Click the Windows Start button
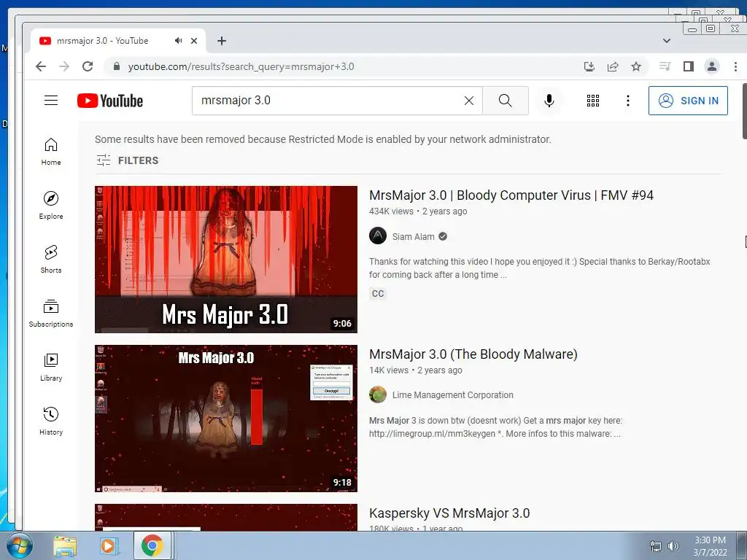The width and height of the screenshot is (747, 560). click(20, 545)
